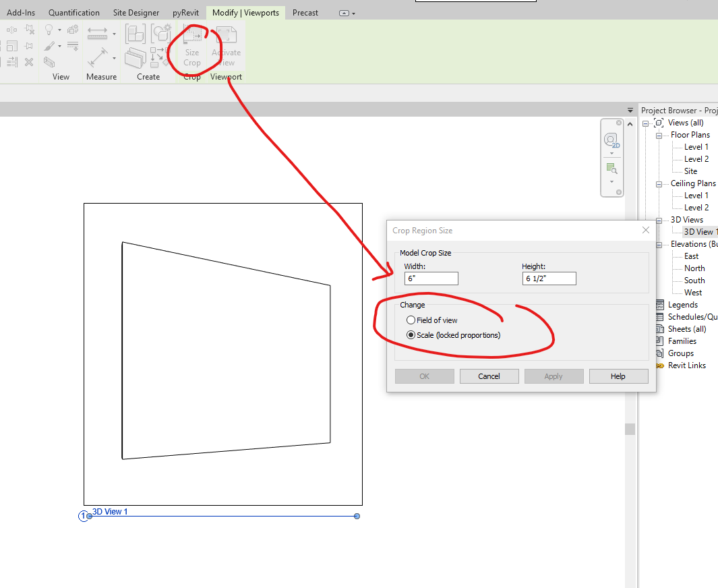Close the Crop Region Size dialog
This screenshot has width=718, height=588.
646,230
